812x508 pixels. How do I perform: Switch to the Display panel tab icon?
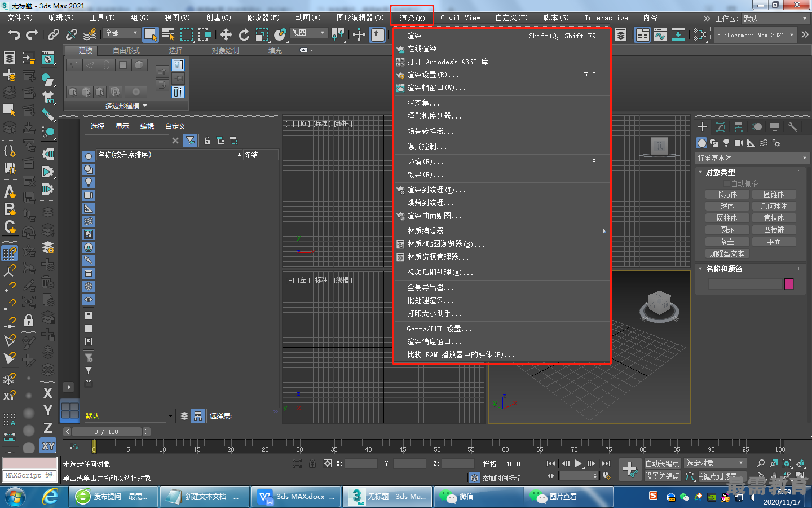[x=775, y=127]
